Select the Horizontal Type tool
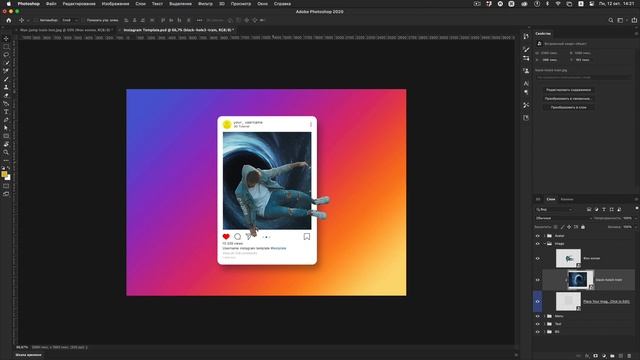The width and height of the screenshot is (640, 360). (x=6, y=112)
